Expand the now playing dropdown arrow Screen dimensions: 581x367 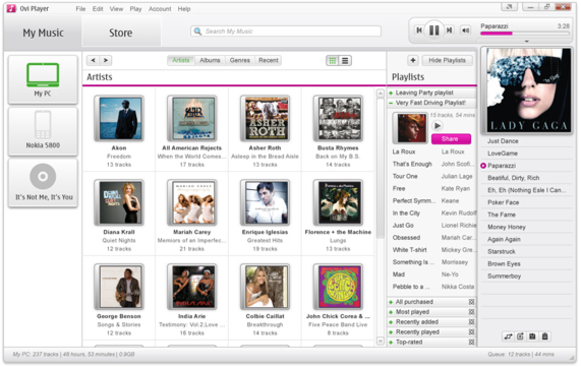tap(527, 41)
